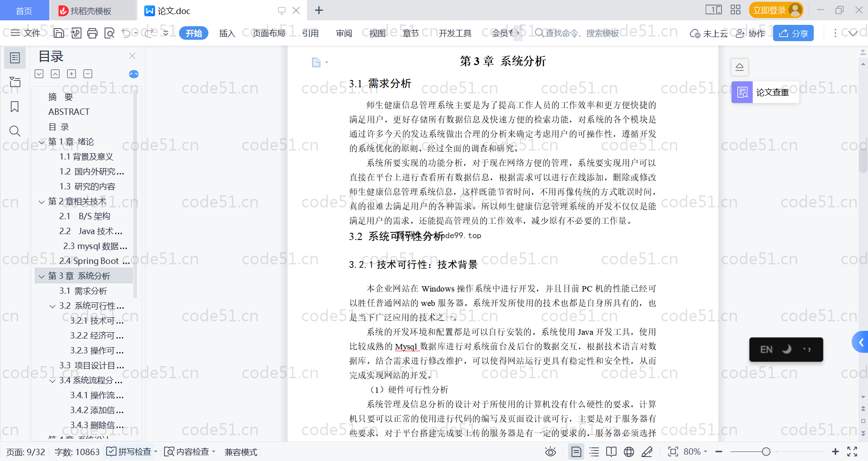The height and width of the screenshot is (461, 868).
Task: Click the Undo arrow icon
Action: coord(126,33)
